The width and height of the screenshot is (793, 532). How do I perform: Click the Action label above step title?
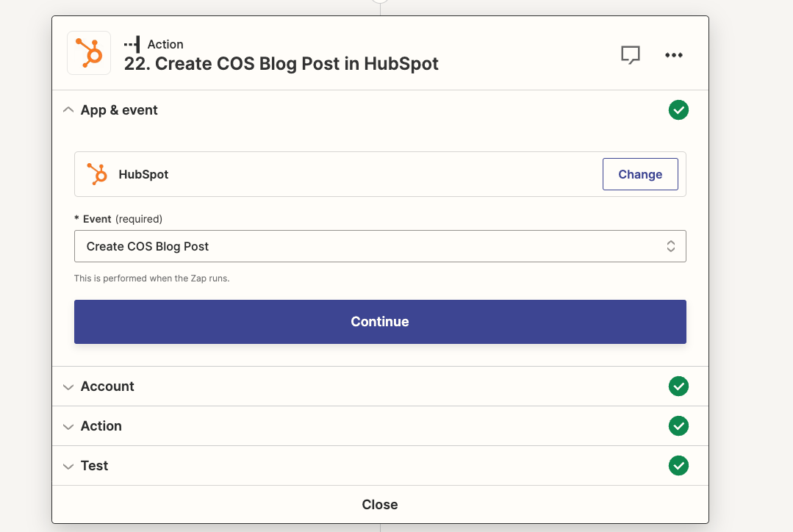(x=165, y=45)
